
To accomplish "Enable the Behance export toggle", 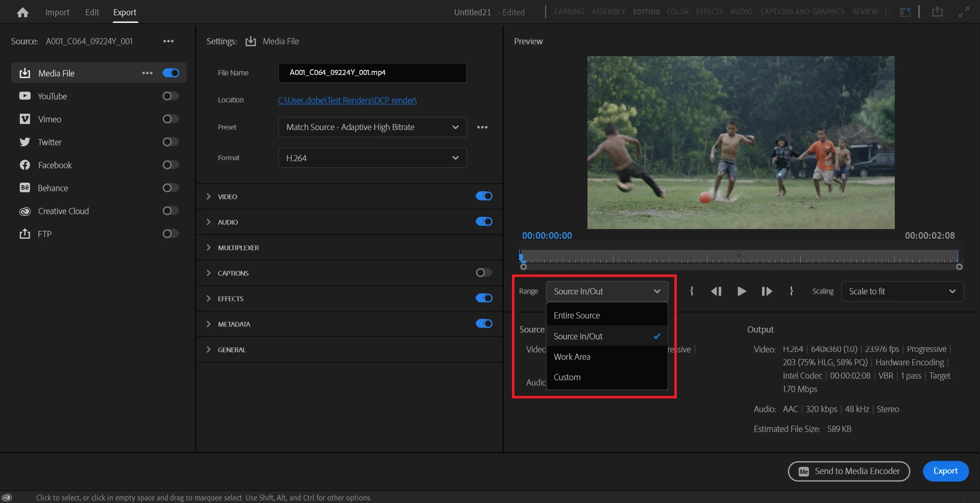I will click(170, 188).
